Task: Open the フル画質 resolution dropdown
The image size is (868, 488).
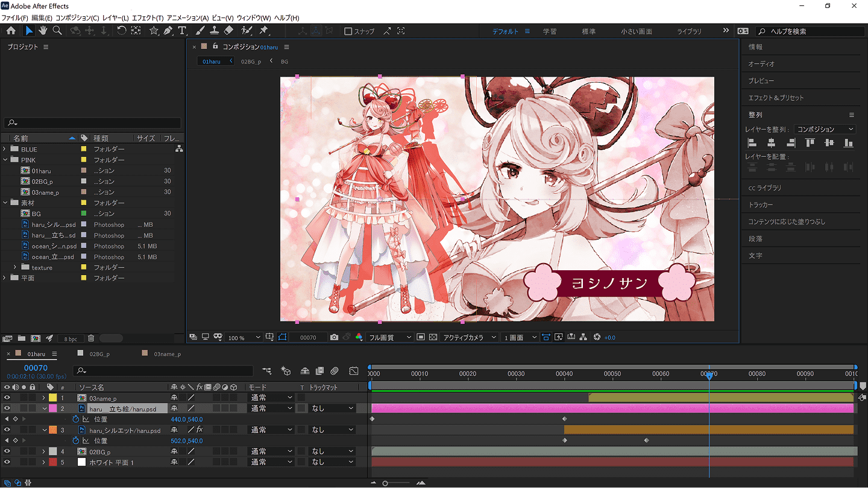Action: 390,337
